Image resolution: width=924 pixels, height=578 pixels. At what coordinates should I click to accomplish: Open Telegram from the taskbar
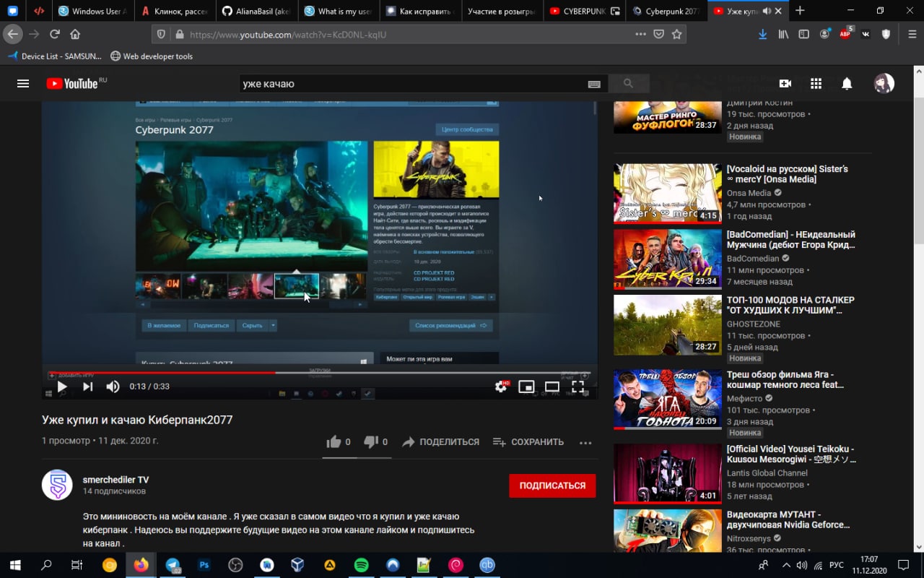click(173, 565)
